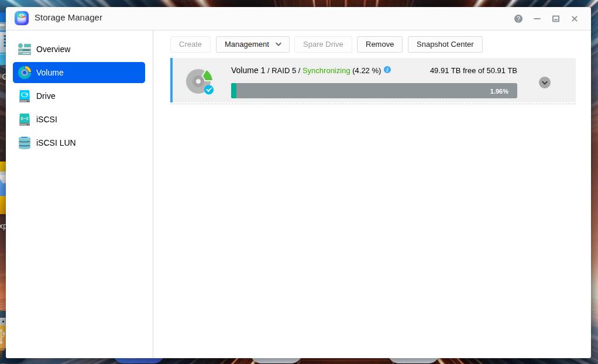Click the Remove button

pyautogui.click(x=380, y=44)
